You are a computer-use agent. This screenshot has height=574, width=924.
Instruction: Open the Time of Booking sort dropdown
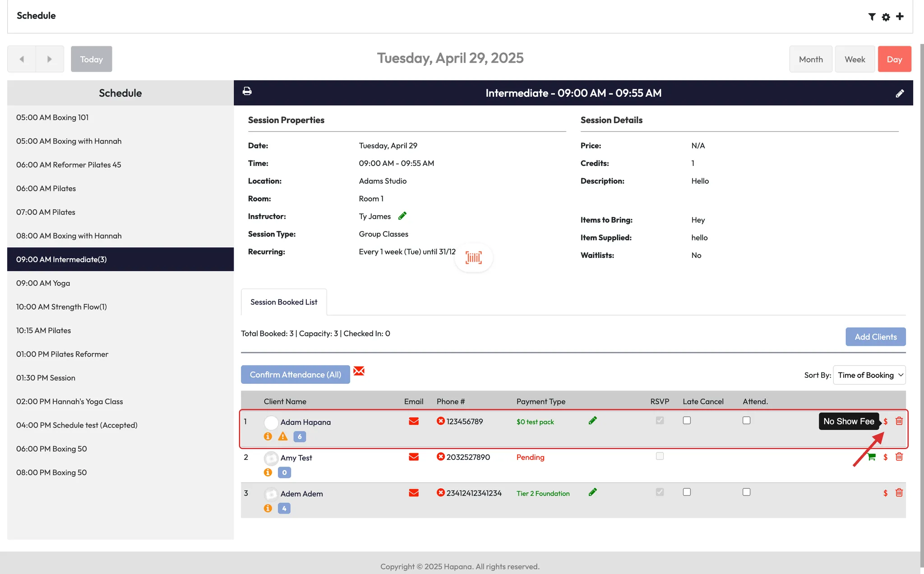pos(869,375)
